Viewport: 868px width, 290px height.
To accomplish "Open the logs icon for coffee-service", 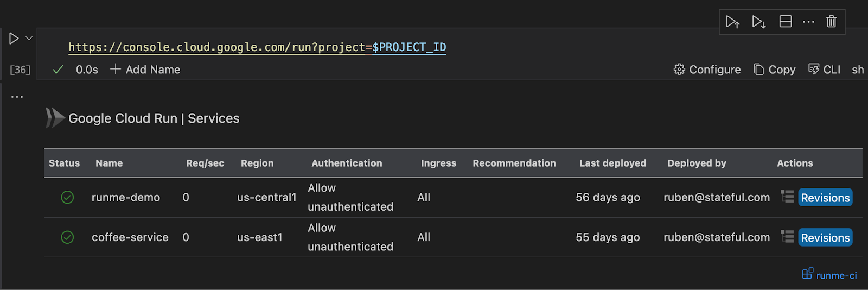I will [x=787, y=237].
